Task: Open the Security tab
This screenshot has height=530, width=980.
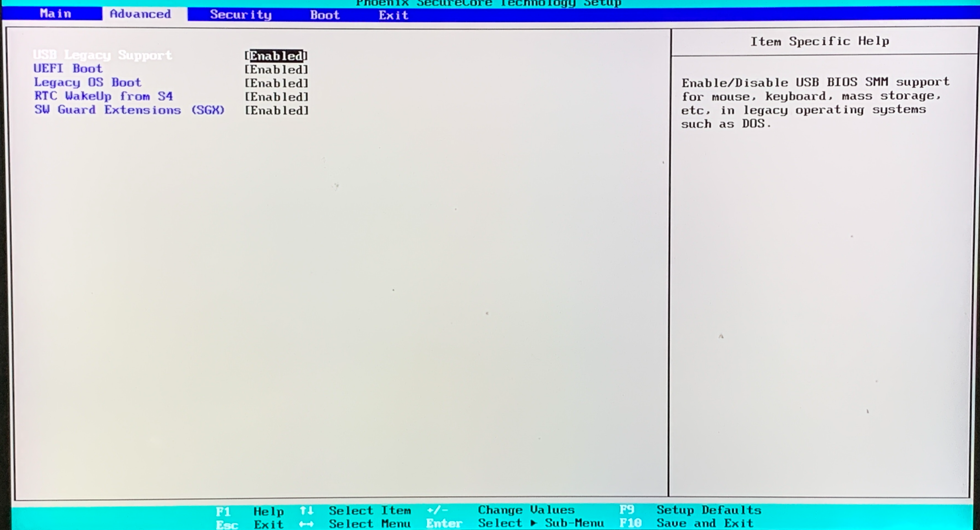Action: pyautogui.click(x=240, y=14)
